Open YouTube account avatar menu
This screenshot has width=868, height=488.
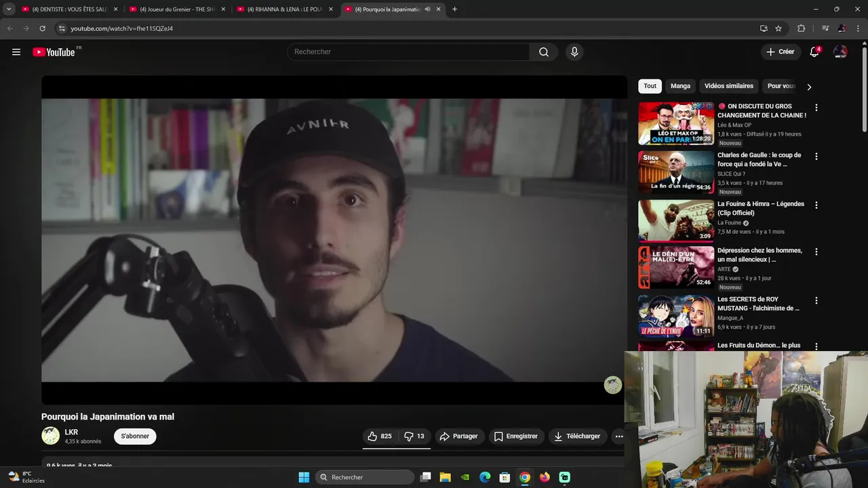pyautogui.click(x=840, y=52)
